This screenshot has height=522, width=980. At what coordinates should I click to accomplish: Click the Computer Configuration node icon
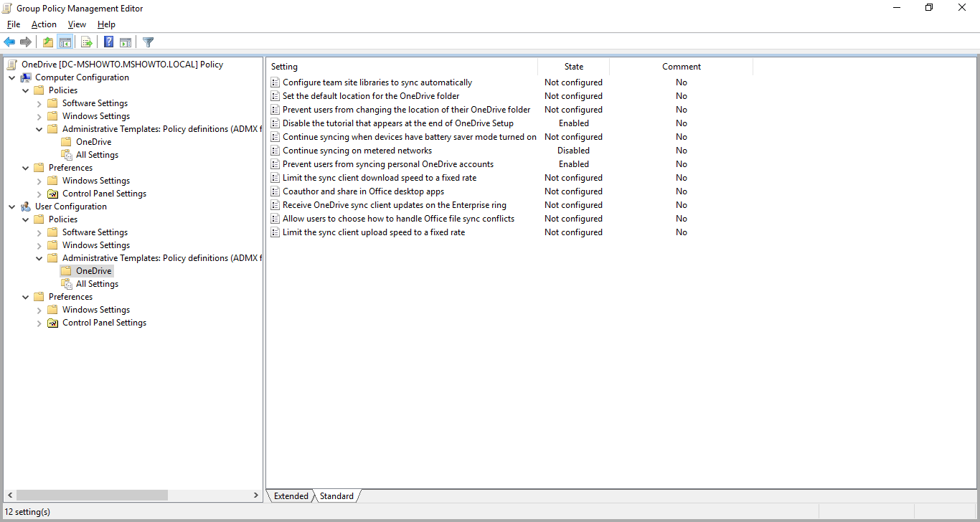click(26, 77)
